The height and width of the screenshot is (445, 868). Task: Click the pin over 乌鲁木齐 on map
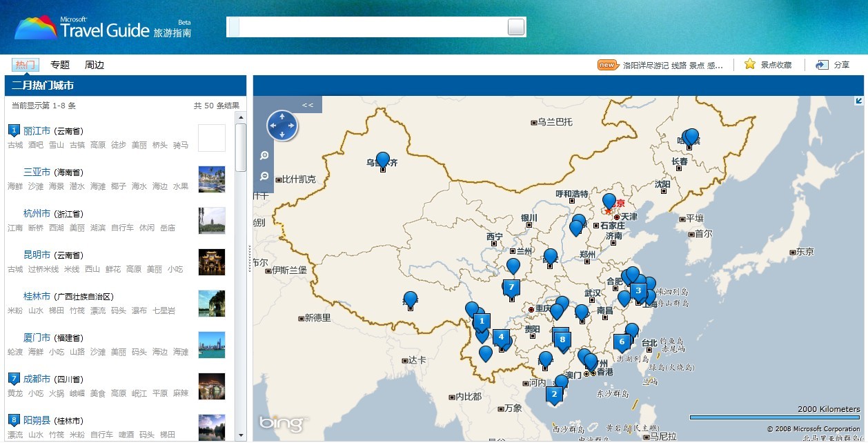pos(382,159)
